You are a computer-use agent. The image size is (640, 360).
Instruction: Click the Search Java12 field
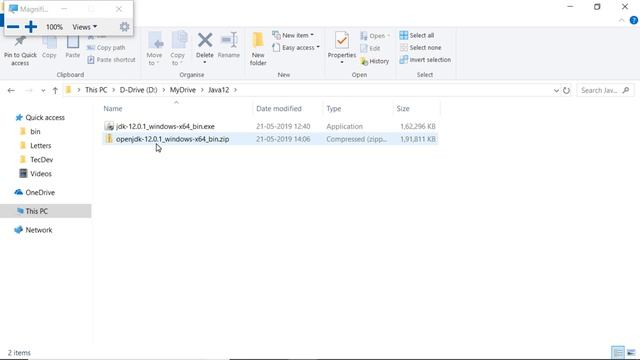tap(605, 90)
